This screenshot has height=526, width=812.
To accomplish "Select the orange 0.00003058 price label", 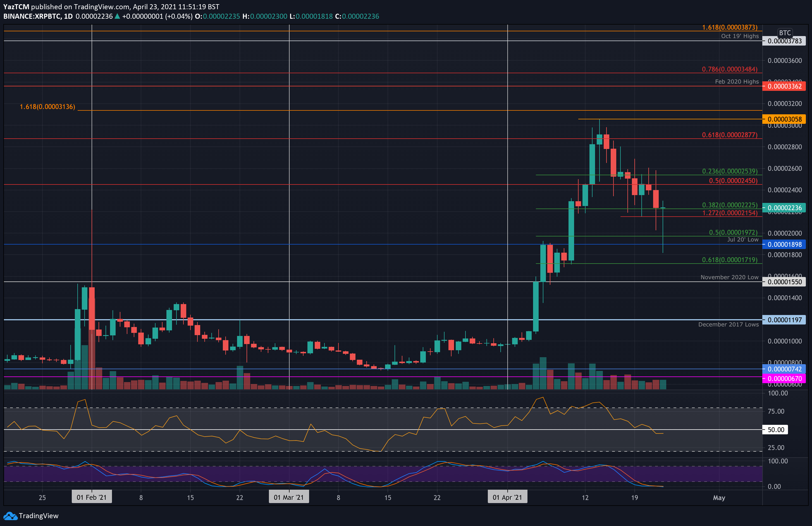I will point(784,119).
